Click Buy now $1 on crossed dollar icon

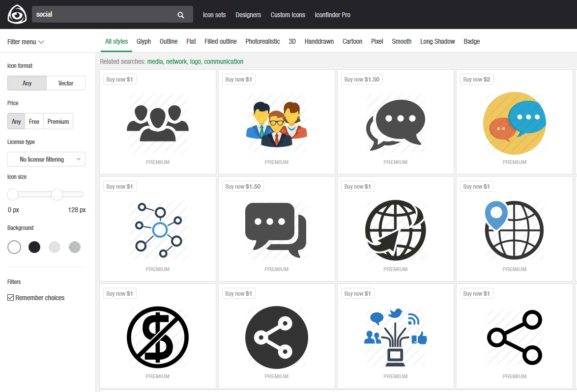119,293
